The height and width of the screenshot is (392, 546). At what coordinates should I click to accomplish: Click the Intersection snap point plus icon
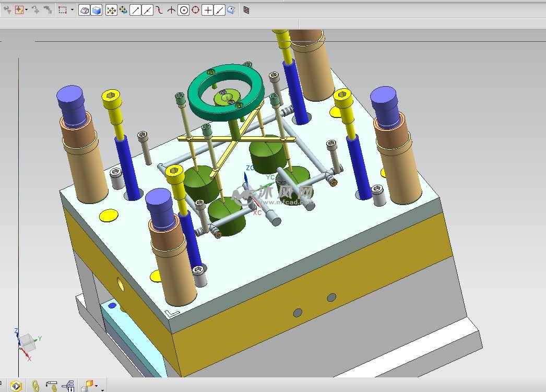(208, 10)
